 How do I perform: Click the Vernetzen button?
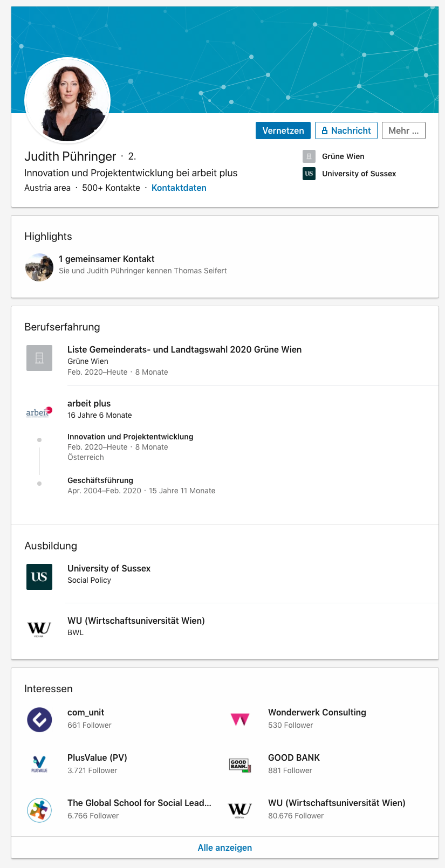(x=283, y=130)
